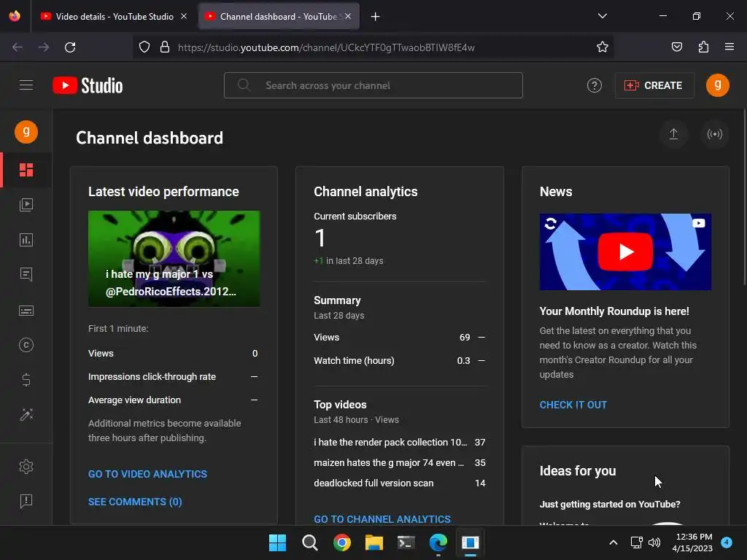
Task: Open File Explorer from the taskbar
Action: 374,542
